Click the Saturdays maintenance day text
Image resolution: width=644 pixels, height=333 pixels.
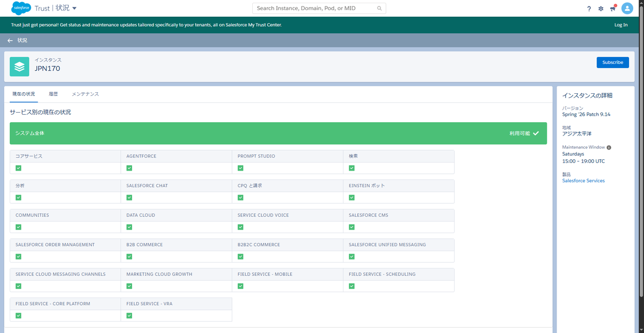(573, 154)
